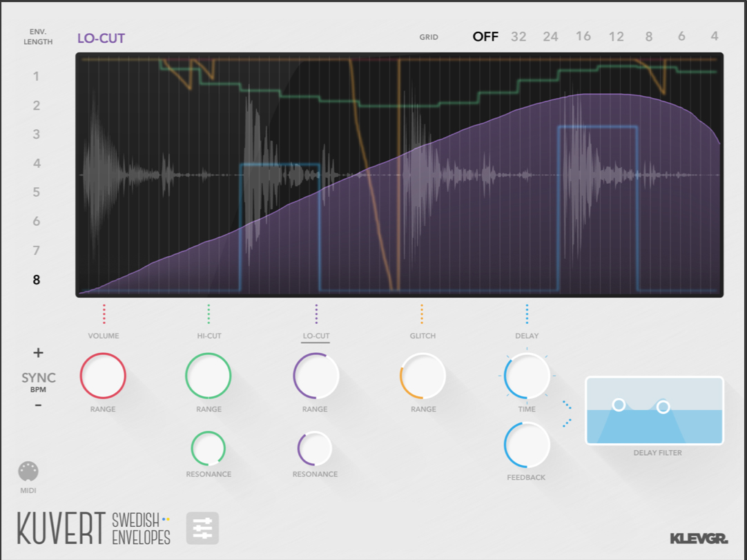This screenshot has width=747, height=560.
Task: Select the VOLUME envelope tab
Action: tap(104, 336)
